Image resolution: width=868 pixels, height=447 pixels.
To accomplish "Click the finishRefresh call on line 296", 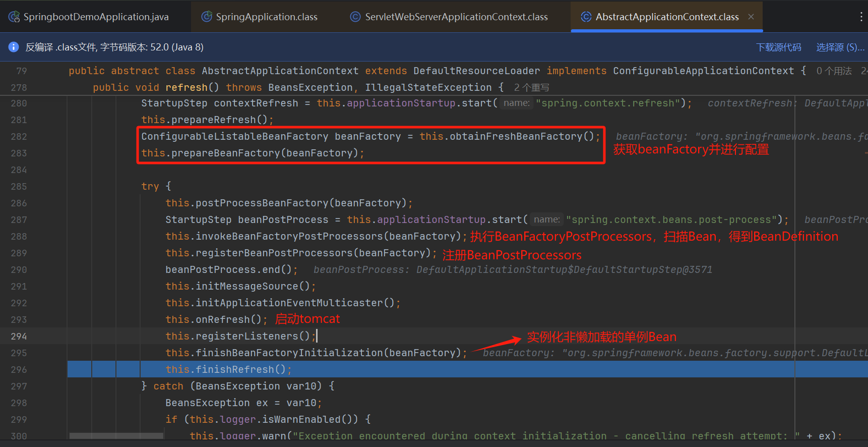I will [234, 369].
